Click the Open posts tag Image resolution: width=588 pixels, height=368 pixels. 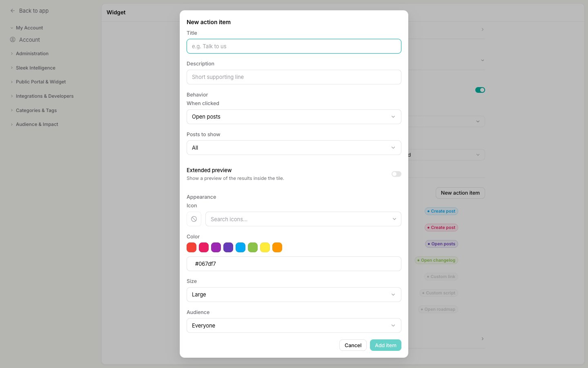point(441,244)
